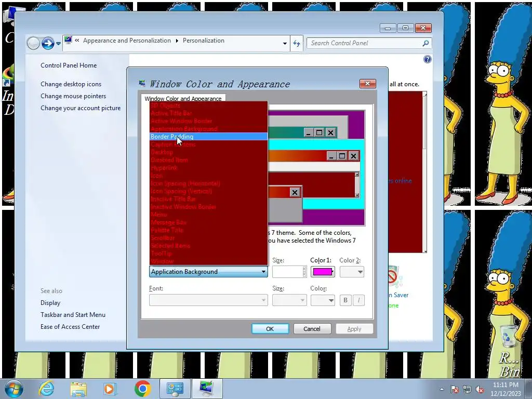Open the Color 2 dropdown
The width and height of the screenshot is (532, 399).
352,272
